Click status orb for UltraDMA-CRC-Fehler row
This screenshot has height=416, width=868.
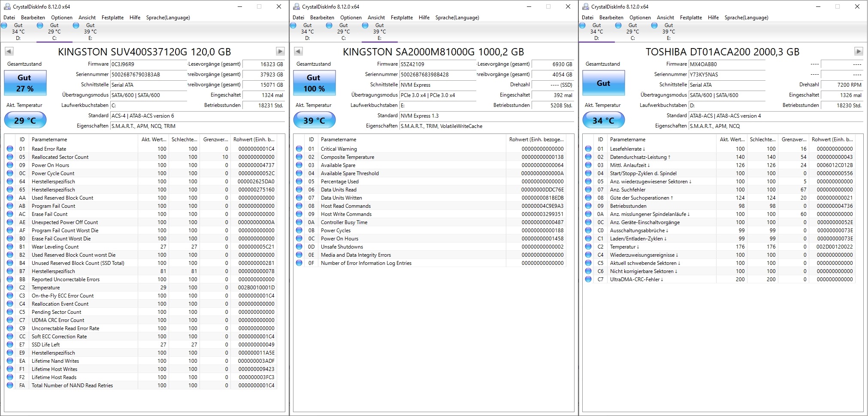pos(588,279)
